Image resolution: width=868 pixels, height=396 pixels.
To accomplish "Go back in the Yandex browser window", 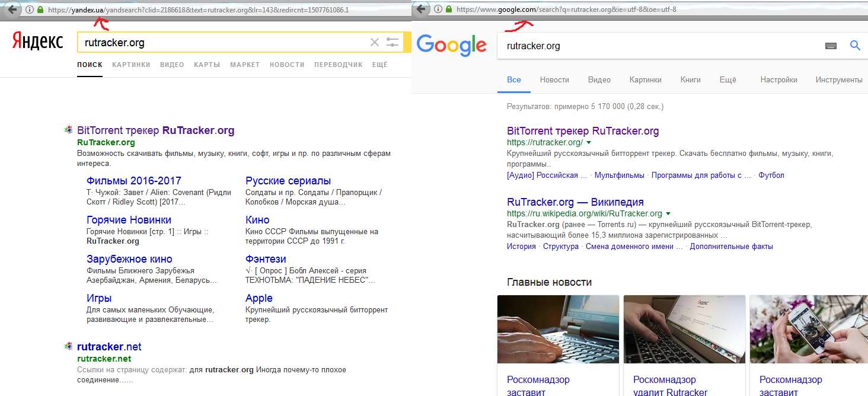I will 12,9.
